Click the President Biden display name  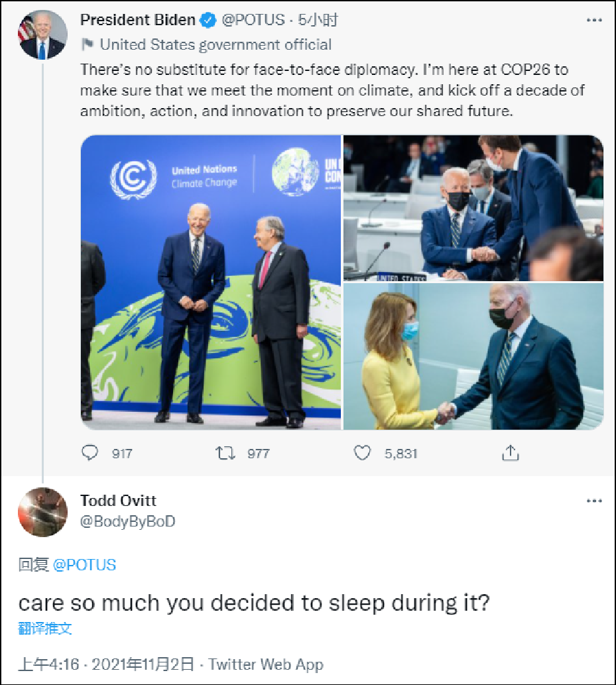[138, 21]
